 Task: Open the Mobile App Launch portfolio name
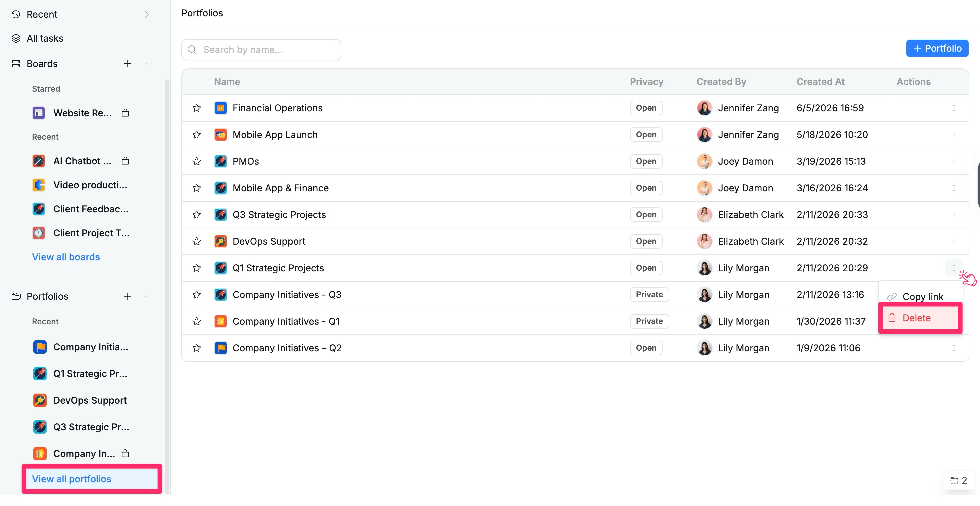(x=275, y=135)
